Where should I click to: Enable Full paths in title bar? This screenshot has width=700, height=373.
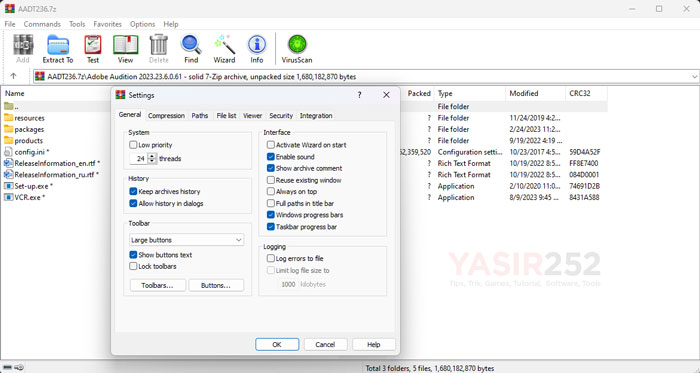[x=271, y=203]
